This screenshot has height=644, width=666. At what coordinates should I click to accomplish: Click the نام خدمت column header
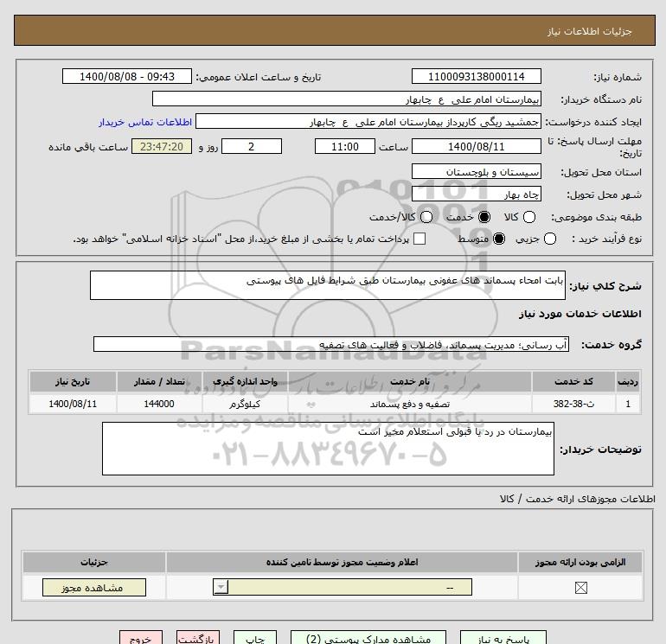(410, 381)
